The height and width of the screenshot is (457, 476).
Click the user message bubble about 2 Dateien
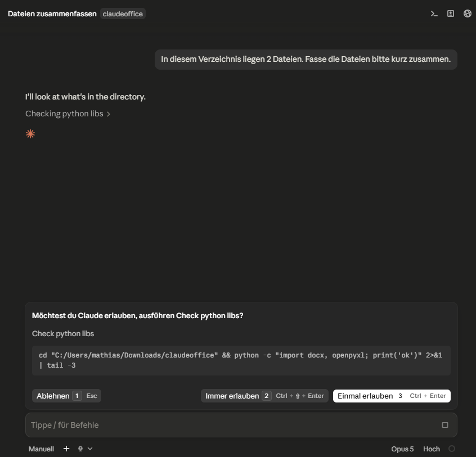pos(306,60)
